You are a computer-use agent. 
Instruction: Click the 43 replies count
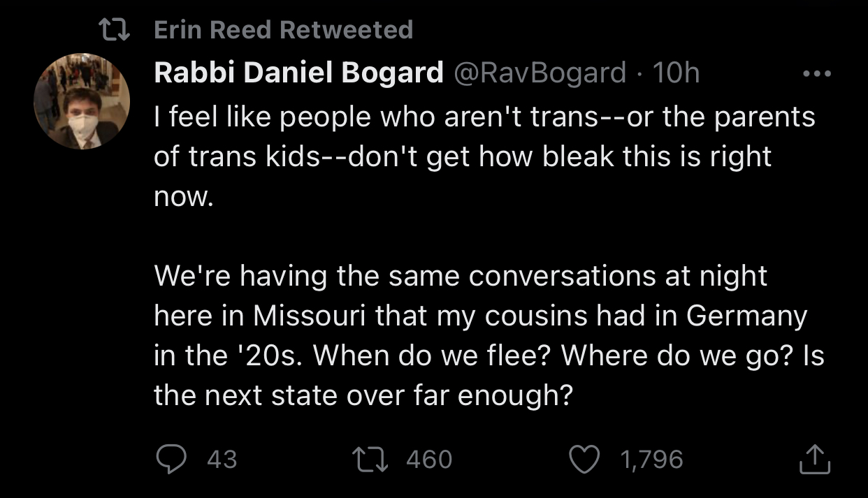pos(222,459)
